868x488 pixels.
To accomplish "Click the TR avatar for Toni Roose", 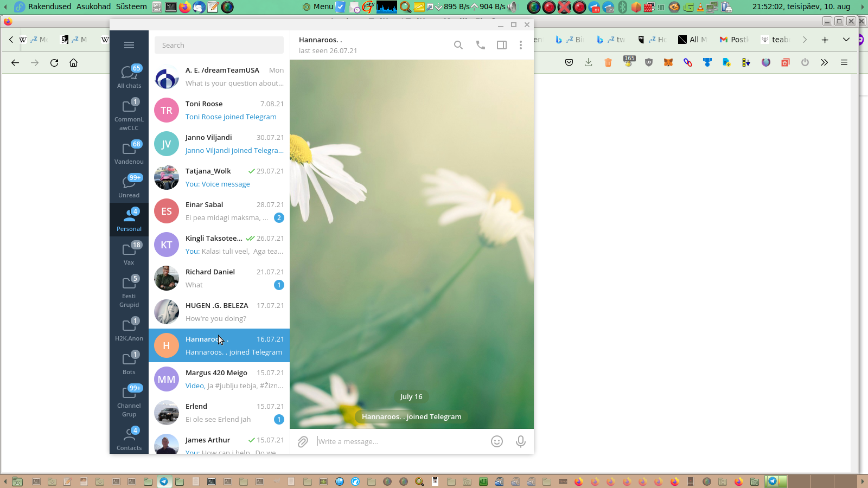I will [x=167, y=110].
